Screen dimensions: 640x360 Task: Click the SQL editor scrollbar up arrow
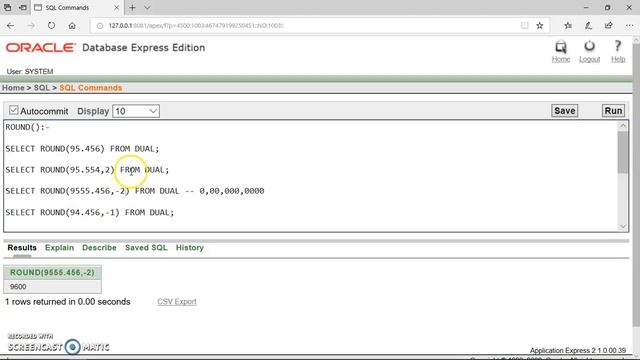[x=623, y=126]
